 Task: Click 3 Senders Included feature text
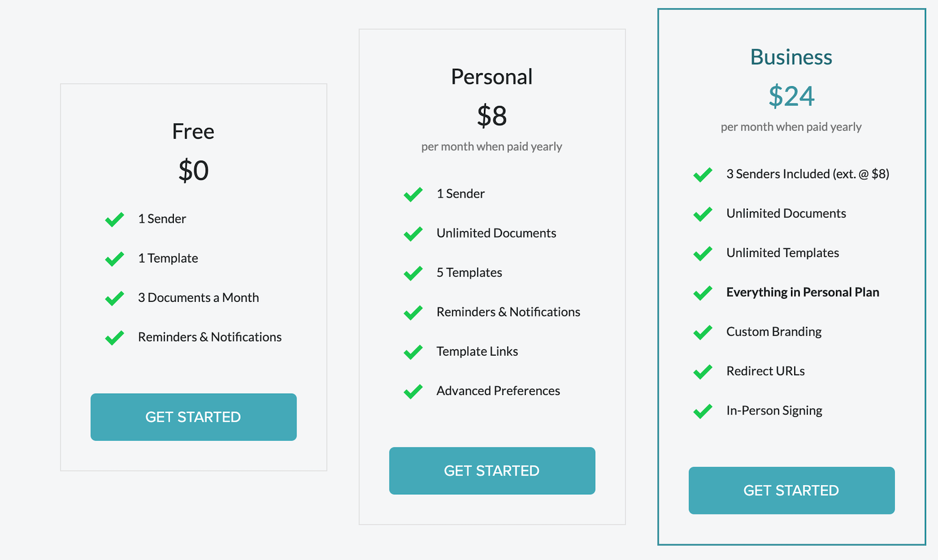(x=808, y=174)
